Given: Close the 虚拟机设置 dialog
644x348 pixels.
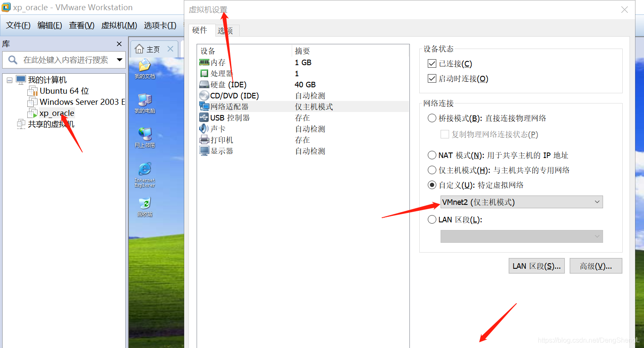Looking at the screenshot, I should pos(624,9).
